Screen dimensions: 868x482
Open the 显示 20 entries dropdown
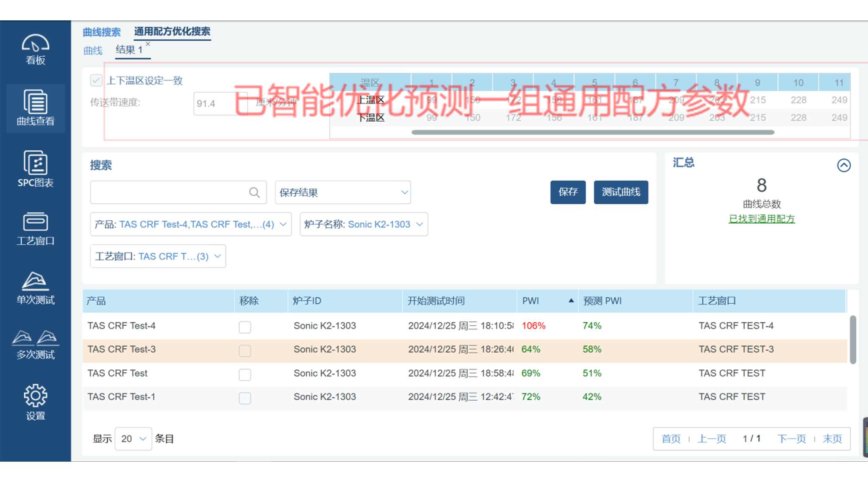133,439
